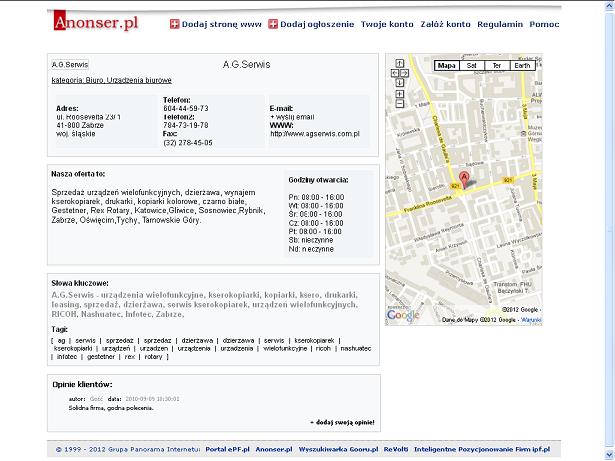Click the Warunki link under the map
The width and height of the screenshot is (615, 461).
click(531, 320)
